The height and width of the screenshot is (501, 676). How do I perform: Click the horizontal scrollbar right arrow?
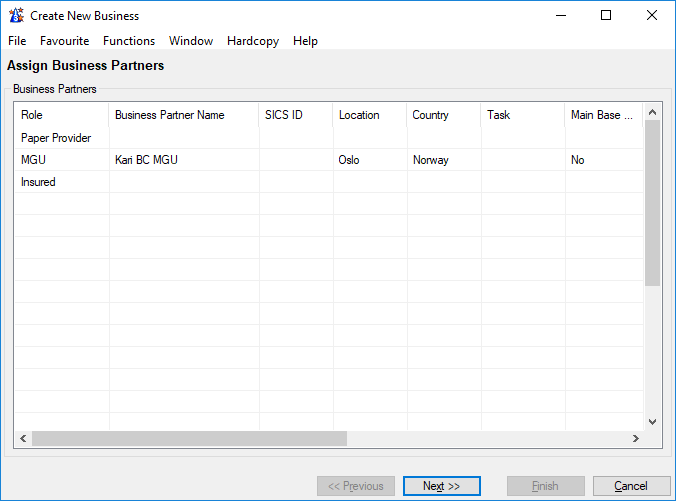635,439
